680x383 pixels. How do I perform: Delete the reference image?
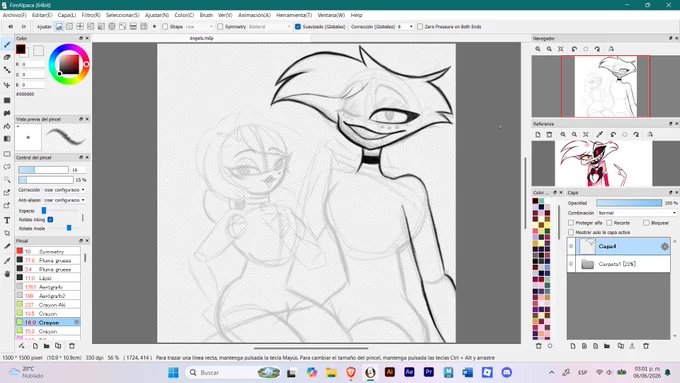pyautogui.click(x=549, y=134)
